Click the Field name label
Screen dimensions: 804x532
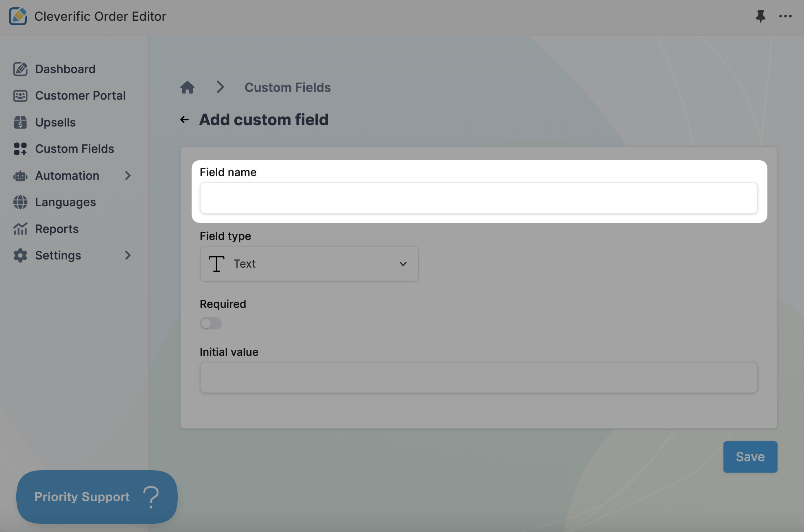(x=228, y=172)
